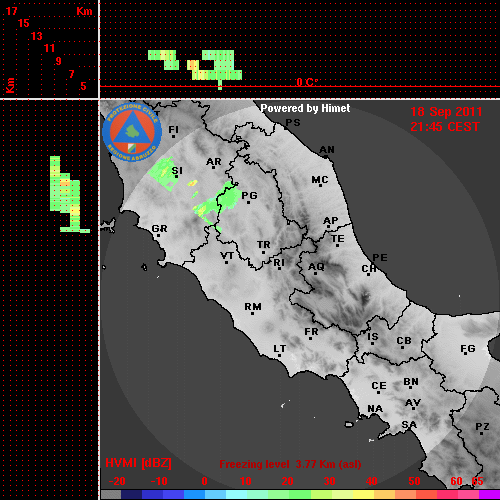Click the '60' value on dBZ scale

tap(456, 481)
